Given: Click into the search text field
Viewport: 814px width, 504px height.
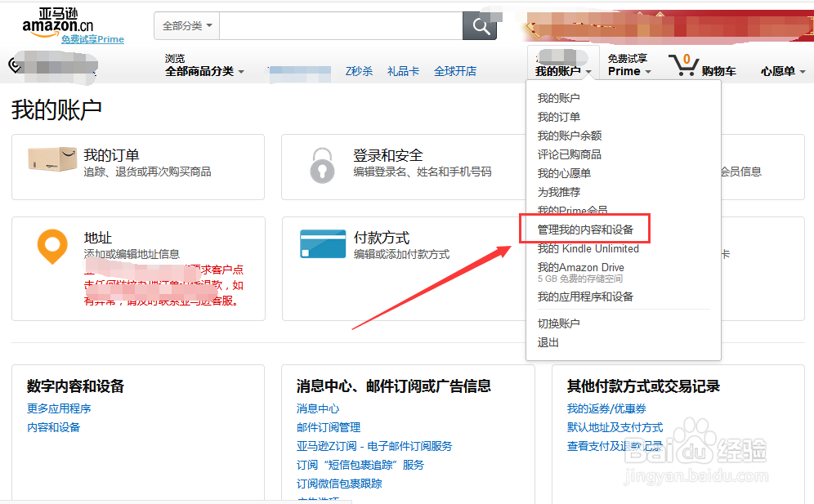Looking at the screenshot, I should coord(341,26).
